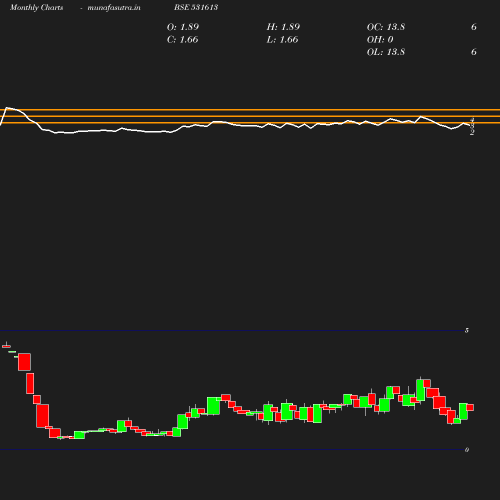Select the "OH: 0" reading
This screenshot has height=500, width=500.
(380, 40)
